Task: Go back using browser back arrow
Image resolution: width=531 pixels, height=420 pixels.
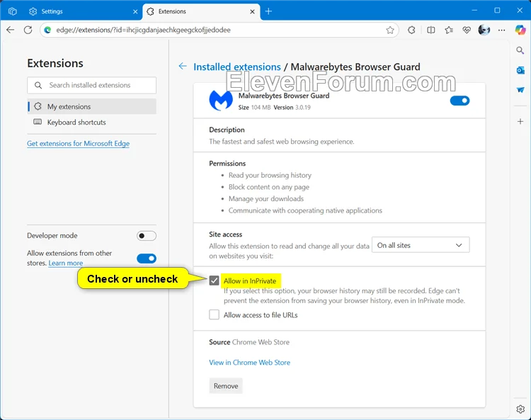Action: point(11,30)
